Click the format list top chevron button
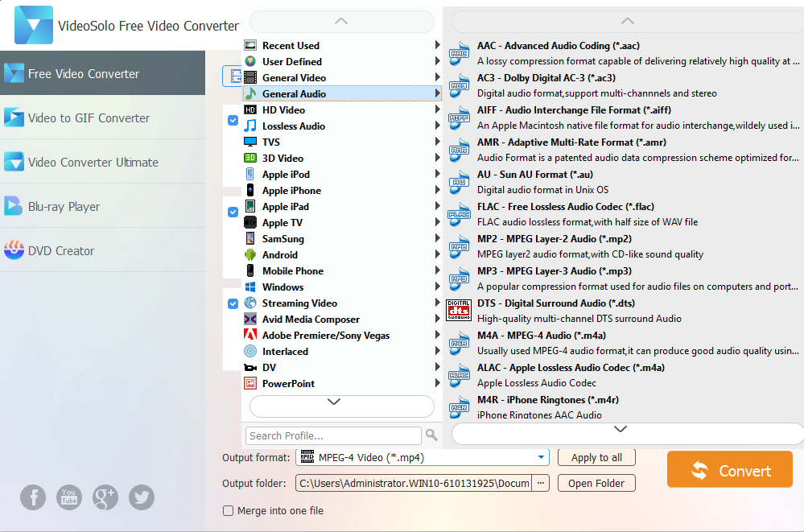 pos(627,21)
